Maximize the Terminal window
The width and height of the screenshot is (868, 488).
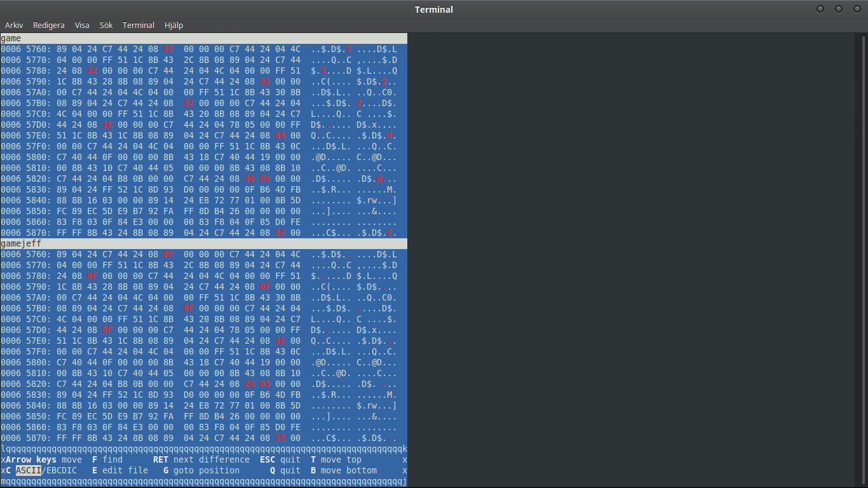point(839,9)
